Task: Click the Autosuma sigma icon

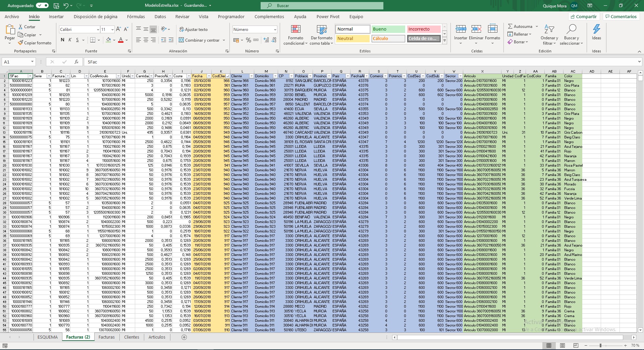Action: click(x=510, y=26)
